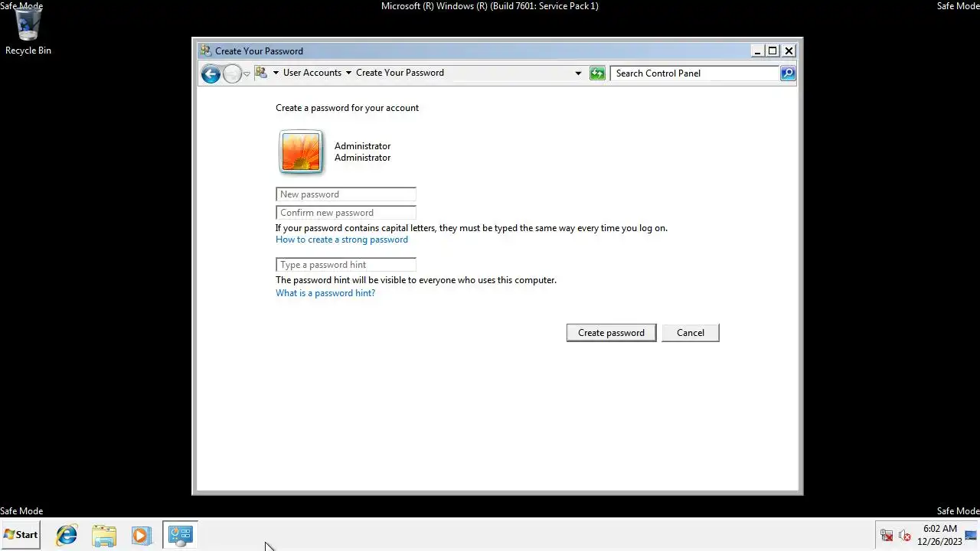Maximize the Create Your Password window
The image size is (980, 551).
click(x=773, y=51)
